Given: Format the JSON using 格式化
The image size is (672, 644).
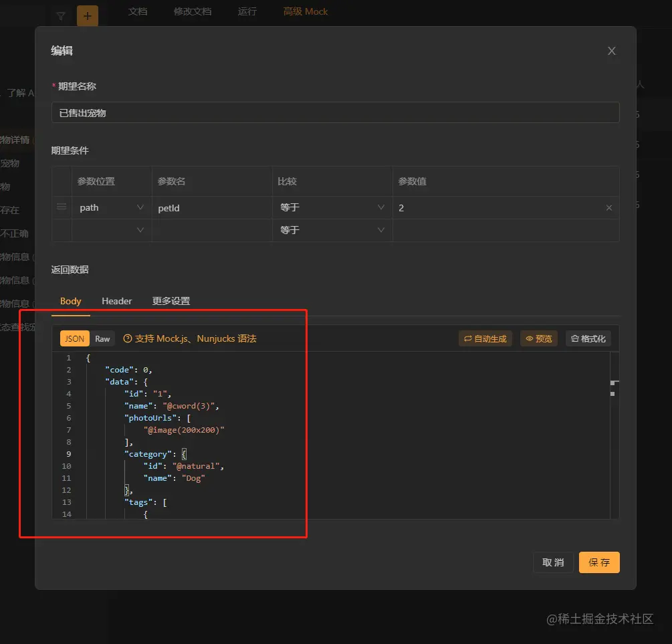Looking at the screenshot, I should click(588, 339).
